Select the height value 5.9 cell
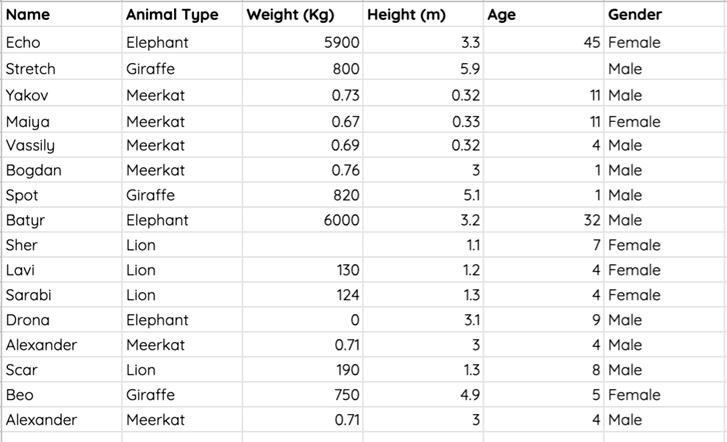The width and height of the screenshot is (727, 442). click(423, 69)
